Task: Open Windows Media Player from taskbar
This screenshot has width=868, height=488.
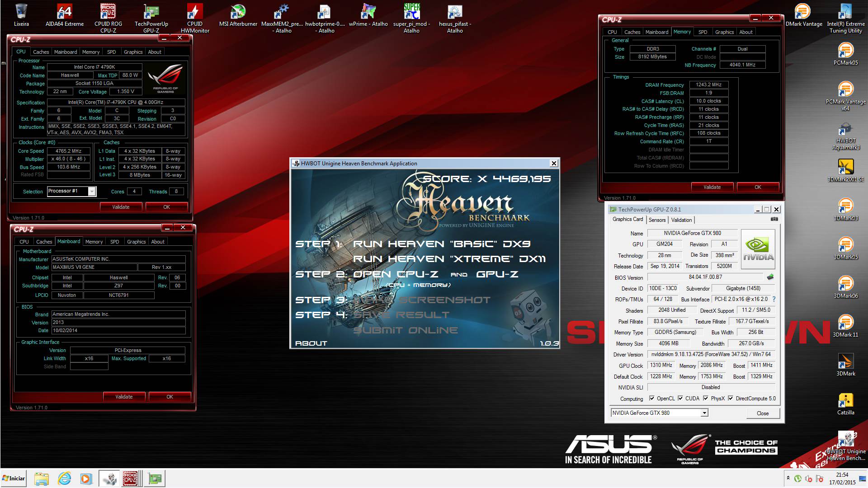Action: (x=86, y=479)
